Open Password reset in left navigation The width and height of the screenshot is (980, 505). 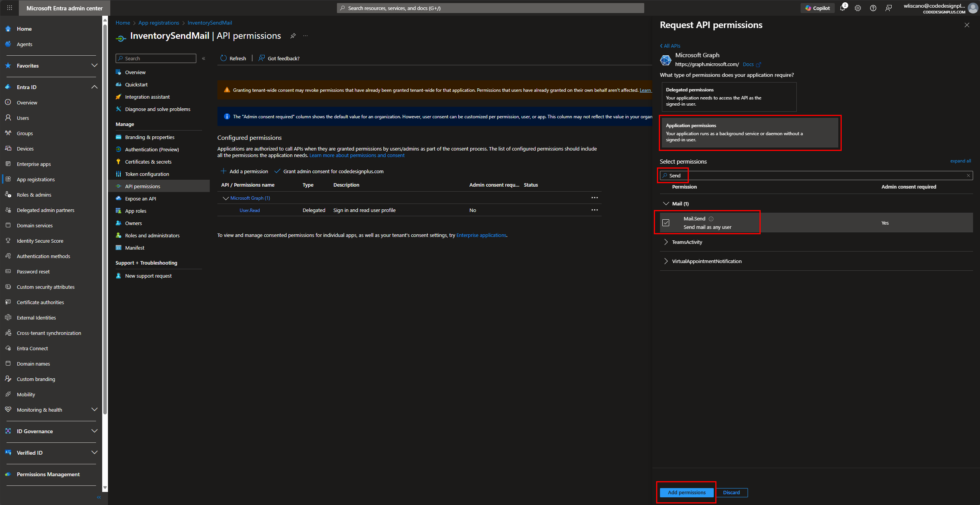point(33,272)
